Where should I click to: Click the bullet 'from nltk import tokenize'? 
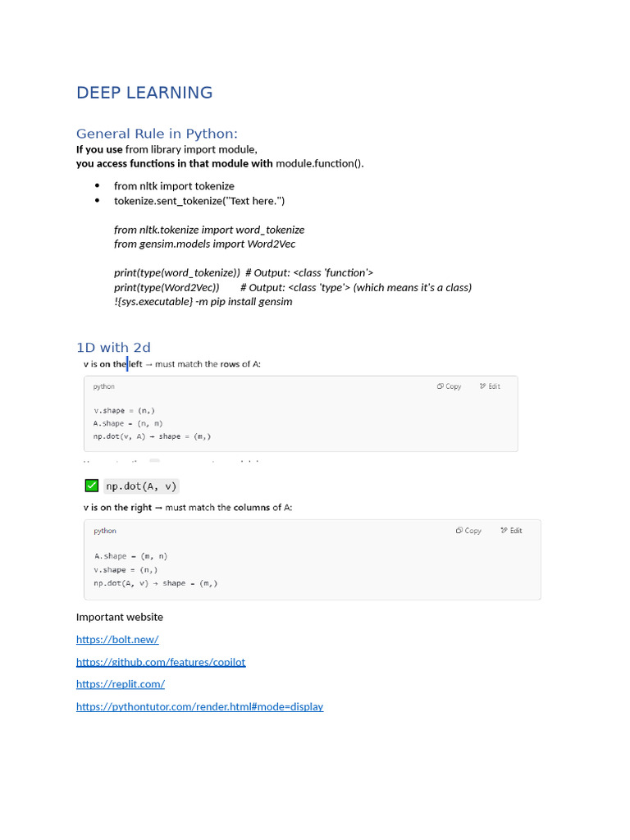[x=174, y=186]
